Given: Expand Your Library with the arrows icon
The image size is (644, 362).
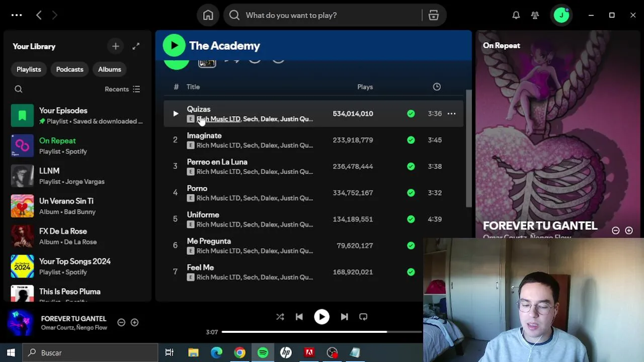Looking at the screenshot, I should coord(136,46).
